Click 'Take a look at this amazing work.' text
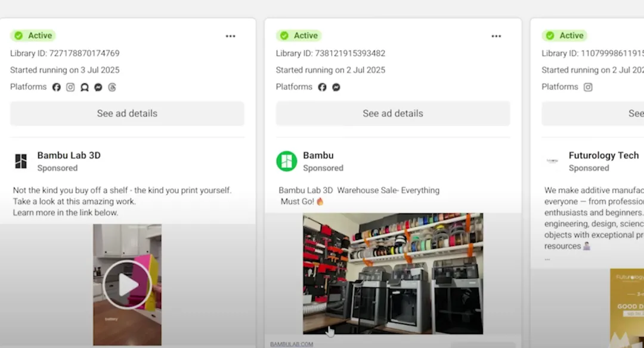Screen dimensions: 644x348 (75, 202)
